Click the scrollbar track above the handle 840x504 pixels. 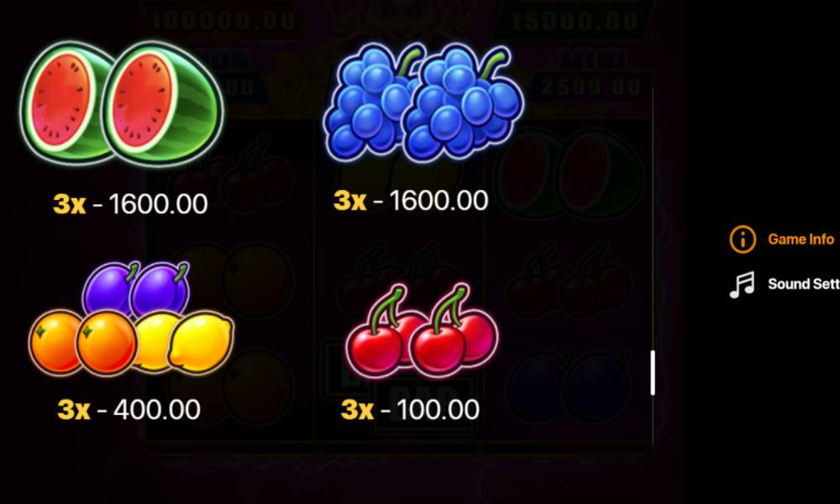(653, 218)
